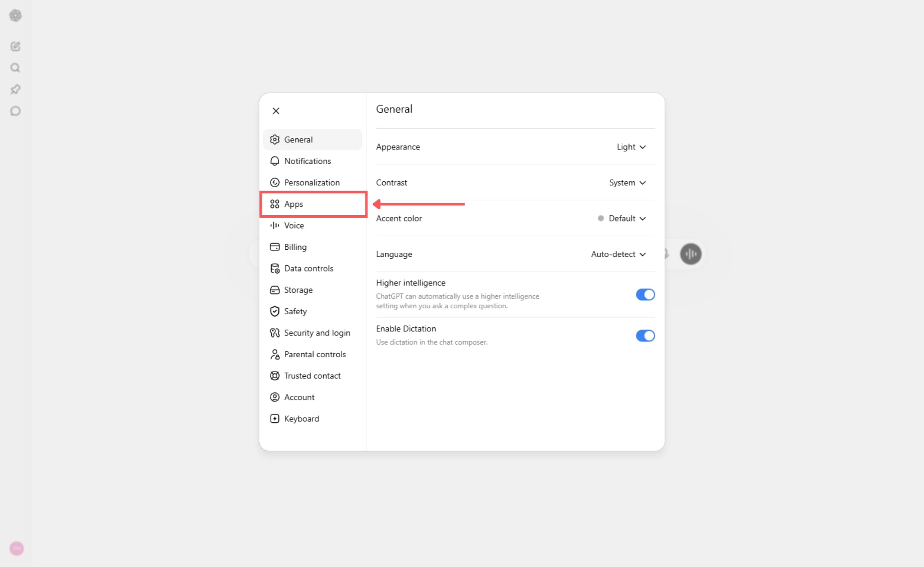The width and height of the screenshot is (924, 567).
Task: Open the pink profile avatar menu
Action: pos(16,548)
